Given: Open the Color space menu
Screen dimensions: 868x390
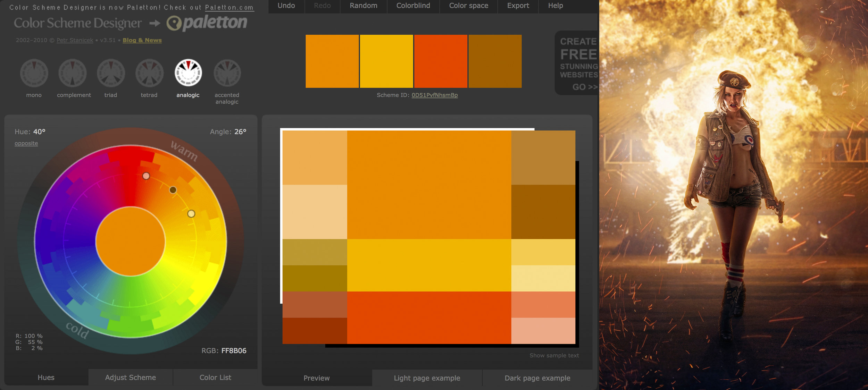Looking at the screenshot, I should (x=468, y=6).
